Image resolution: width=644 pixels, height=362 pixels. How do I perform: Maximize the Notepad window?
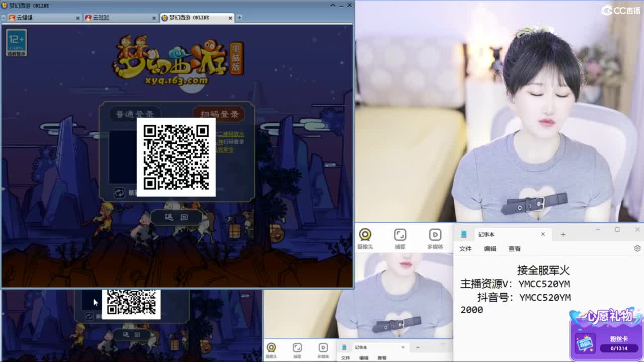pos(617,230)
